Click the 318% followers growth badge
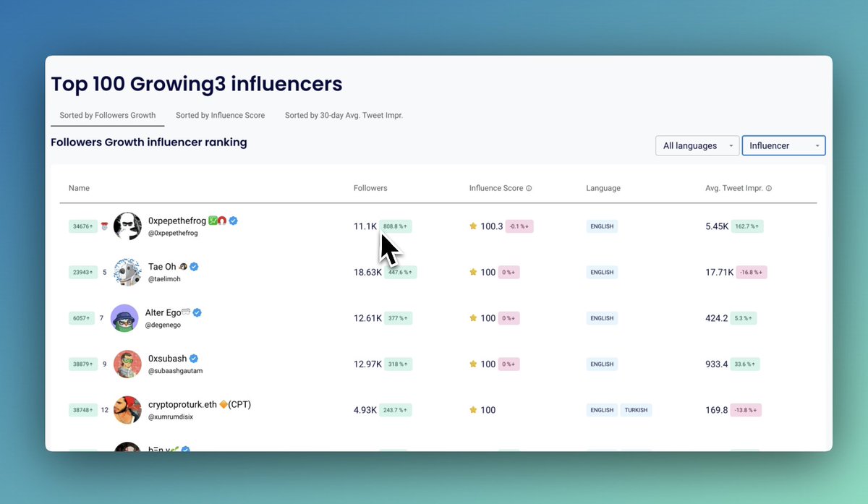This screenshot has height=504, width=868. click(x=398, y=364)
